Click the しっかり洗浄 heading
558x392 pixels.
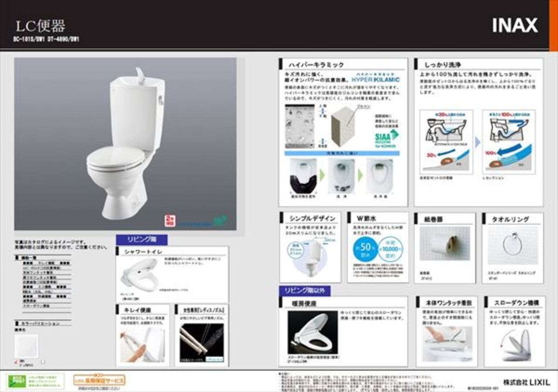(x=443, y=65)
